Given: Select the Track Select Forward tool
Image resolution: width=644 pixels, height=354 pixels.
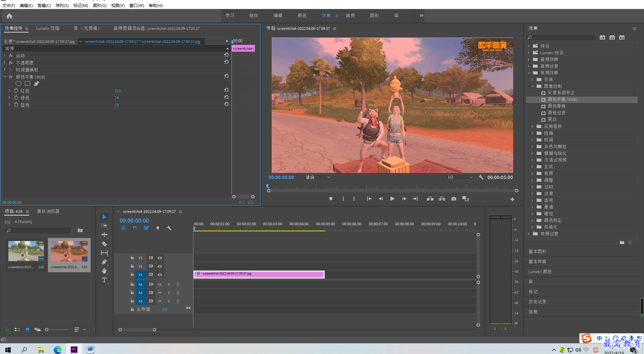Looking at the screenshot, I should tap(104, 226).
